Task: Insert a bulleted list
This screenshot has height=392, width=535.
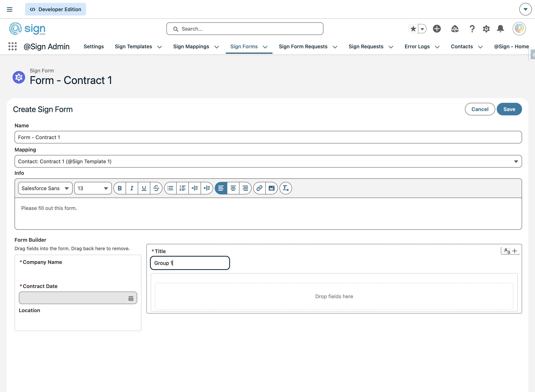Action: [170, 188]
